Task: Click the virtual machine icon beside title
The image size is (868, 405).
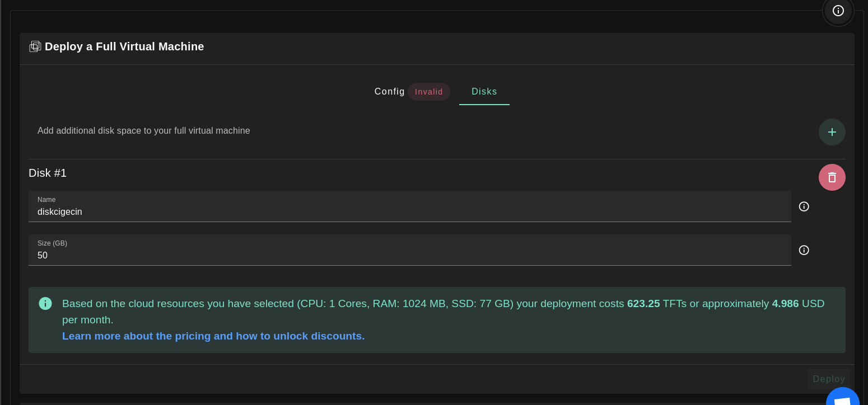Action: tap(35, 46)
